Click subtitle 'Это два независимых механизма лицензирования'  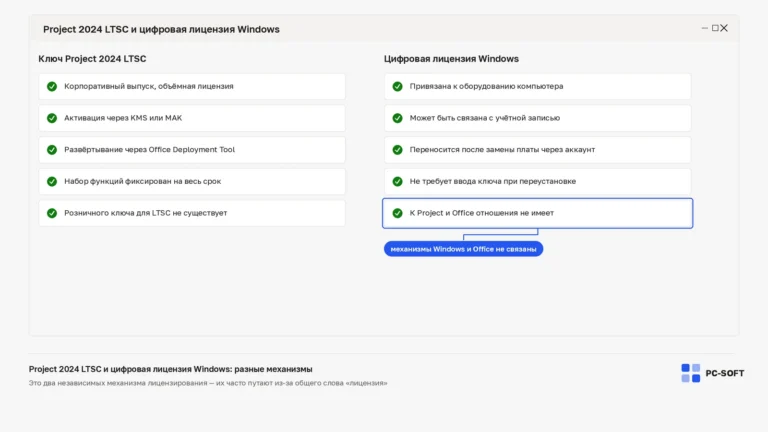pyautogui.click(x=118, y=383)
